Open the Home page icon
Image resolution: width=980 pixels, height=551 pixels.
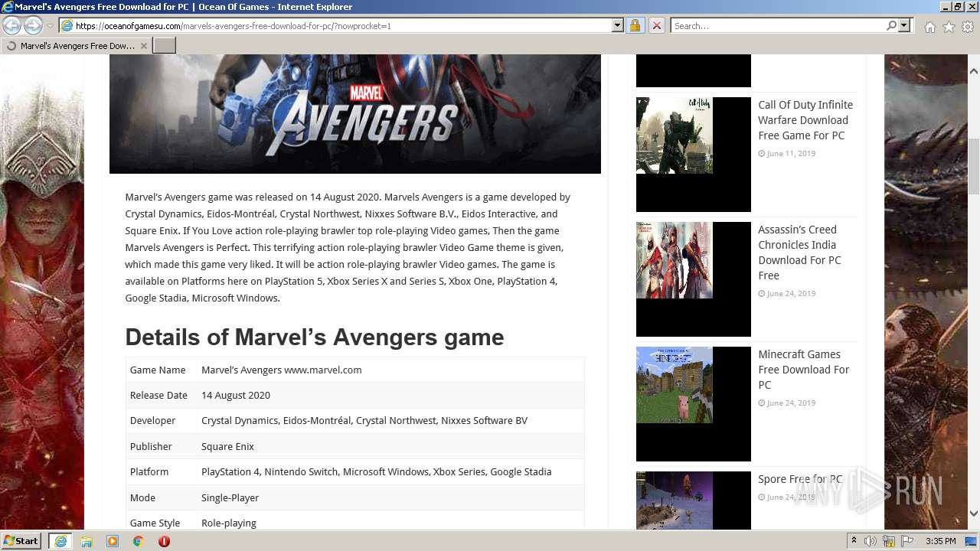coord(929,27)
